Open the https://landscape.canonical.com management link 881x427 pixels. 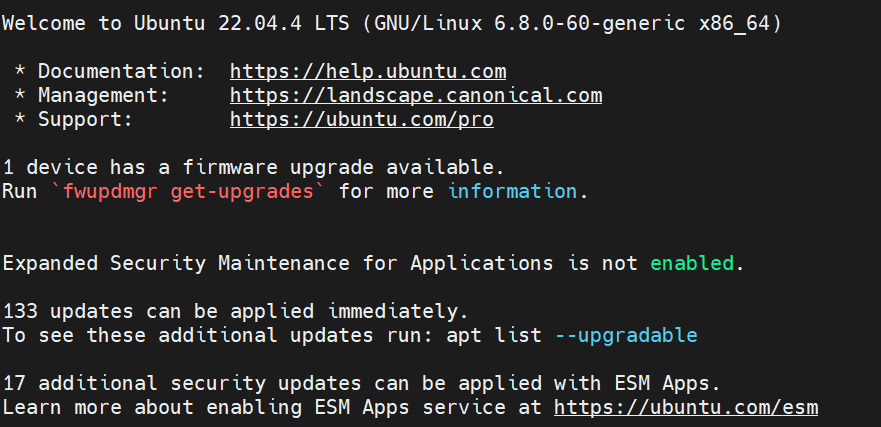coord(416,96)
